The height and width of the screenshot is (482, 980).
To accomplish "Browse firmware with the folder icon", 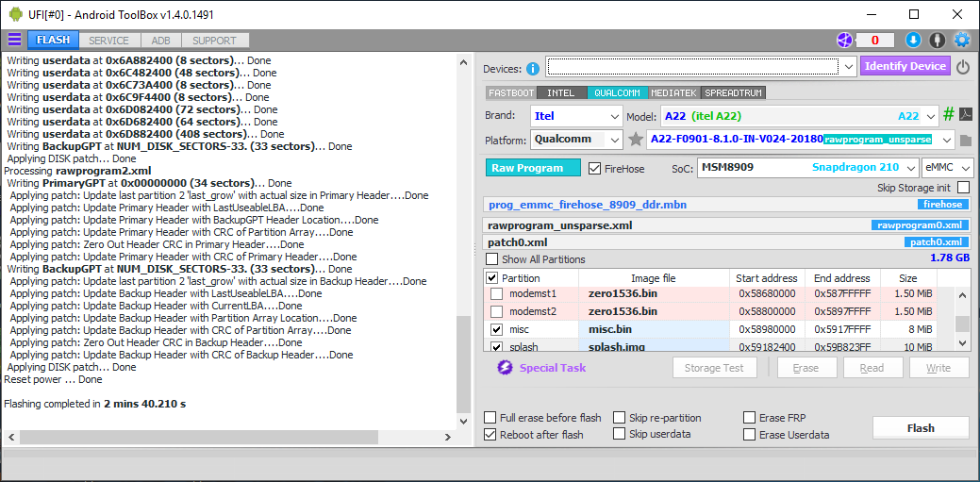I will click(966, 140).
